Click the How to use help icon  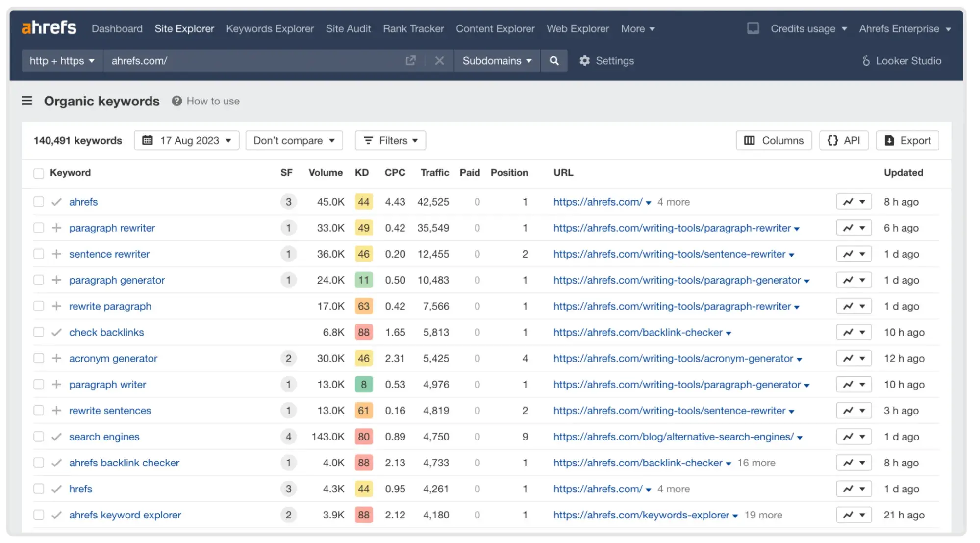177,101
